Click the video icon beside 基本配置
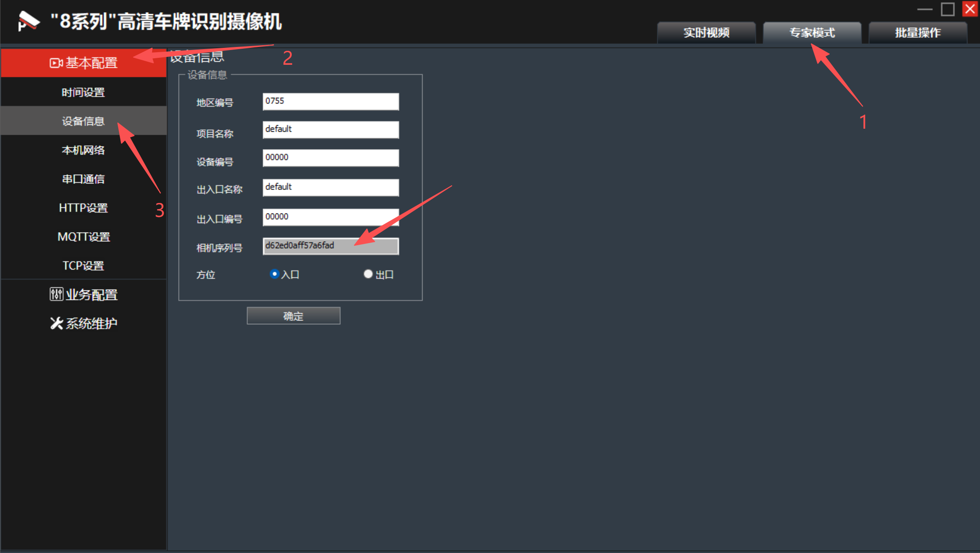 (56, 63)
